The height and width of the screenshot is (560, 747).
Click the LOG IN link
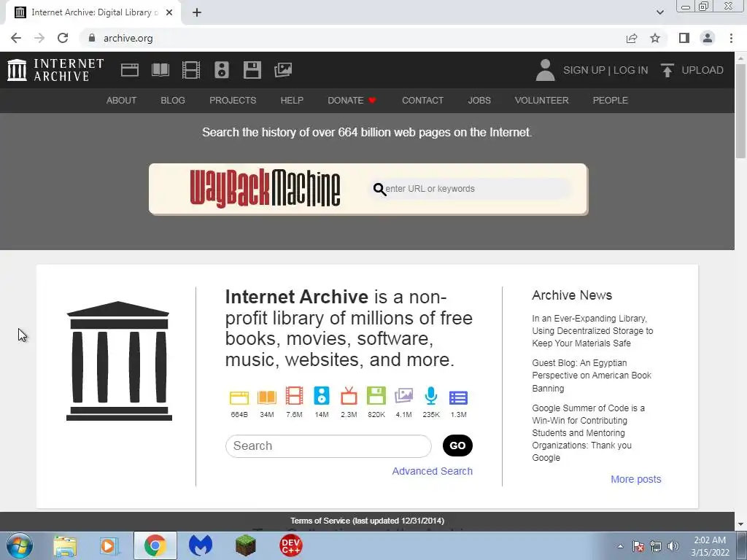click(x=630, y=70)
